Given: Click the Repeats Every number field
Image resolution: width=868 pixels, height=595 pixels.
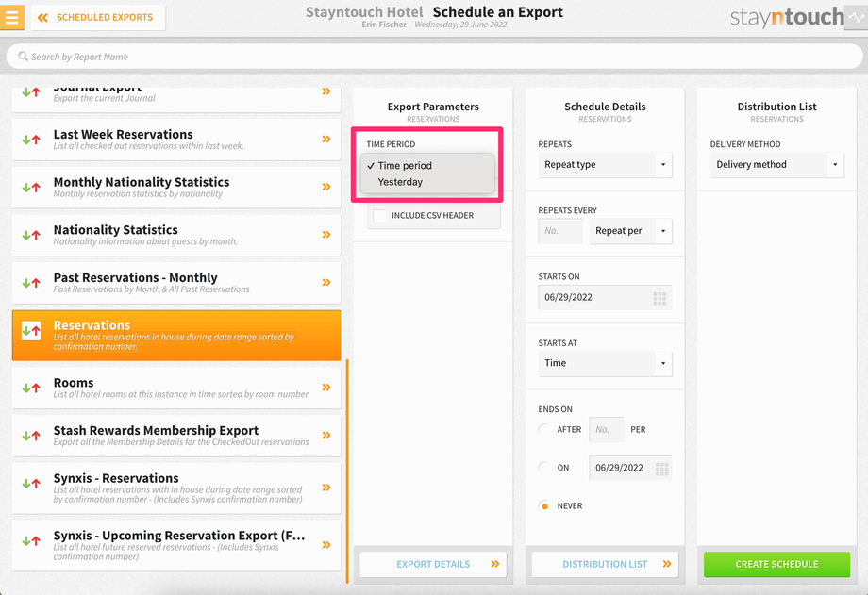Looking at the screenshot, I should [560, 231].
